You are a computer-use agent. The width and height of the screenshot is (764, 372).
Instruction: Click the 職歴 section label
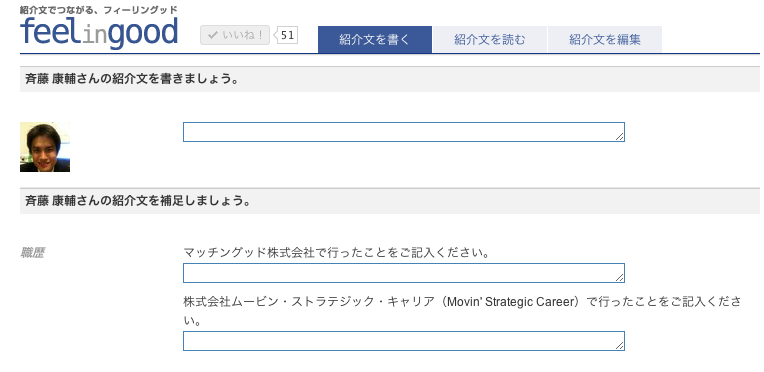click(x=33, y=253)
